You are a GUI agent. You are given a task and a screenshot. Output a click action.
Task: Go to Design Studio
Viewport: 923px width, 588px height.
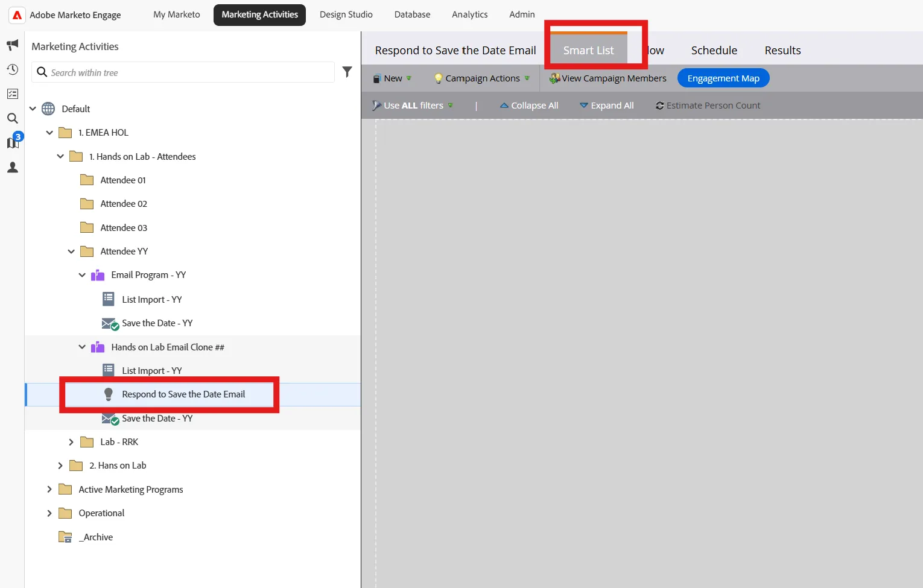coord(346,14)
